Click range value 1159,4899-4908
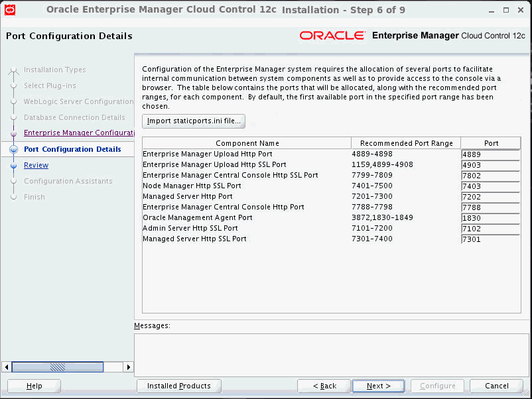Viewport: 532px width, 399px height. [382, 164]
